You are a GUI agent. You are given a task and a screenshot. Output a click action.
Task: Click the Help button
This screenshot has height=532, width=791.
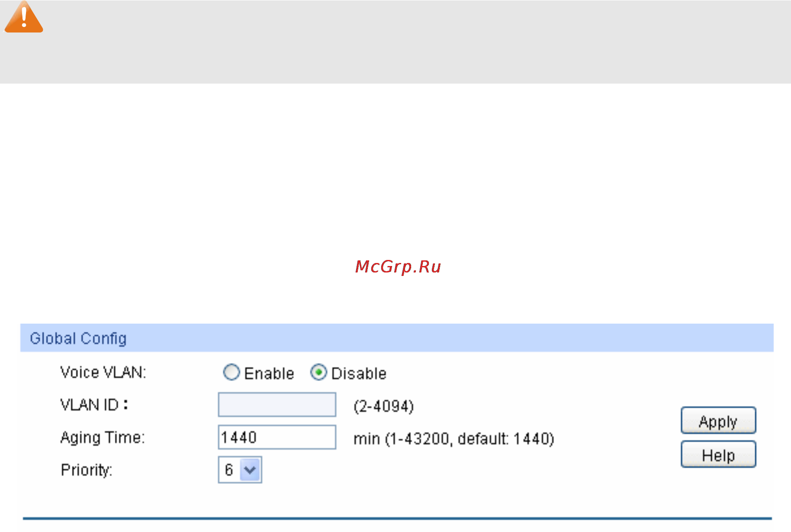(x=718, y=454)
